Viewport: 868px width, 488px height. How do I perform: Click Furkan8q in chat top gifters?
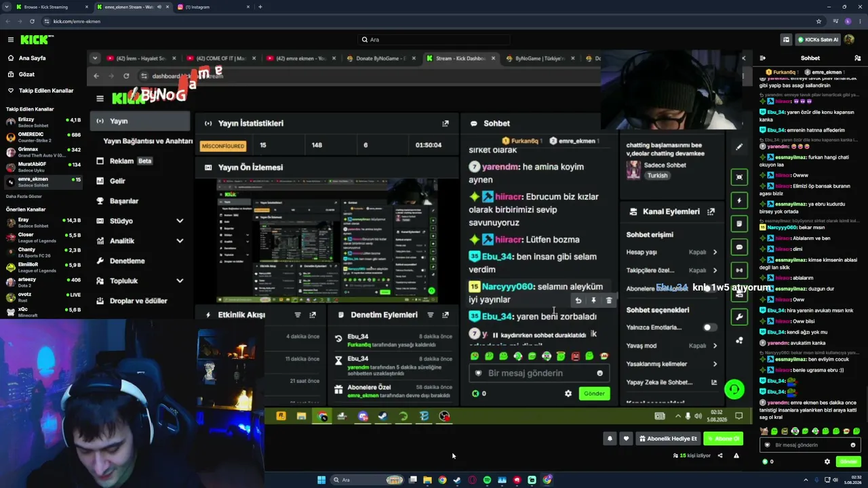(x=782, y=72)
